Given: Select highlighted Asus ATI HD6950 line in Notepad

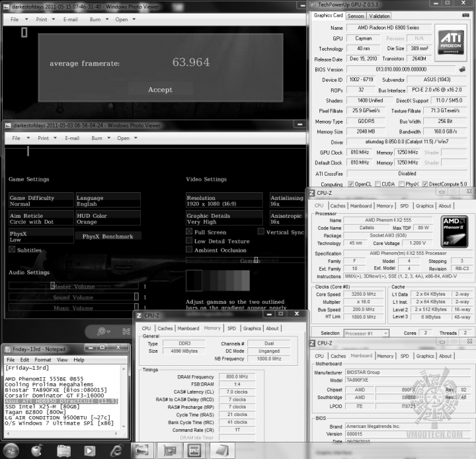Looking at the screenshot, I should click(61, 401).
